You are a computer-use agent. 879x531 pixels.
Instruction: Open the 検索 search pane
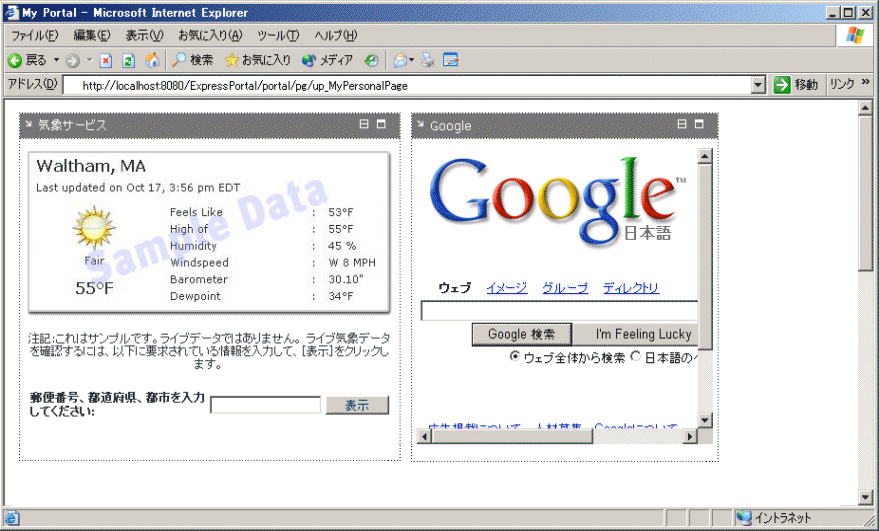click(193, 60)
